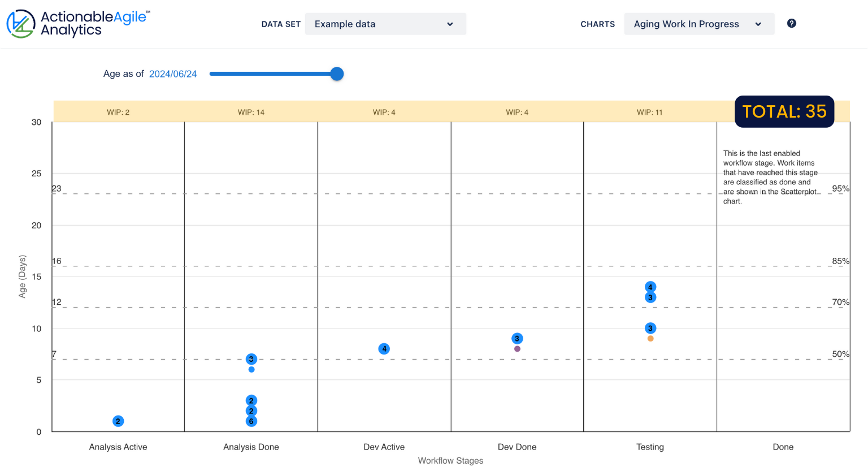The height and width of the screenshot is (471, 868).
Task: Click the dot labeled 3 in Dev Done
Action: point(517,338)
